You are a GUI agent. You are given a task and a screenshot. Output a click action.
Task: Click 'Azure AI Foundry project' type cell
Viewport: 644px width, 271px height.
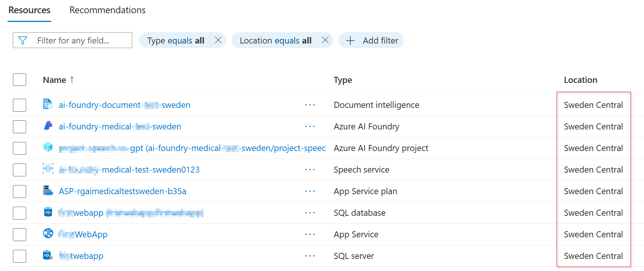coord(381,148)
